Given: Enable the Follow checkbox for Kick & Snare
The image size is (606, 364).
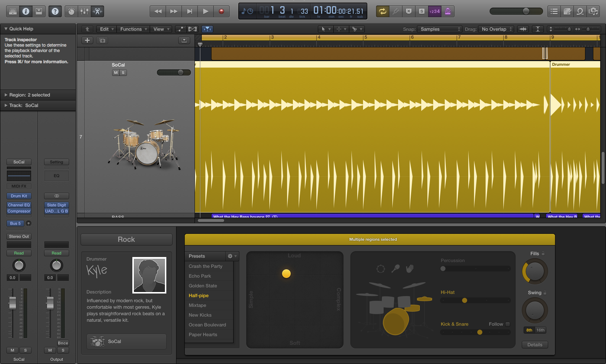Looking at the screenshot, I should 508,324.
